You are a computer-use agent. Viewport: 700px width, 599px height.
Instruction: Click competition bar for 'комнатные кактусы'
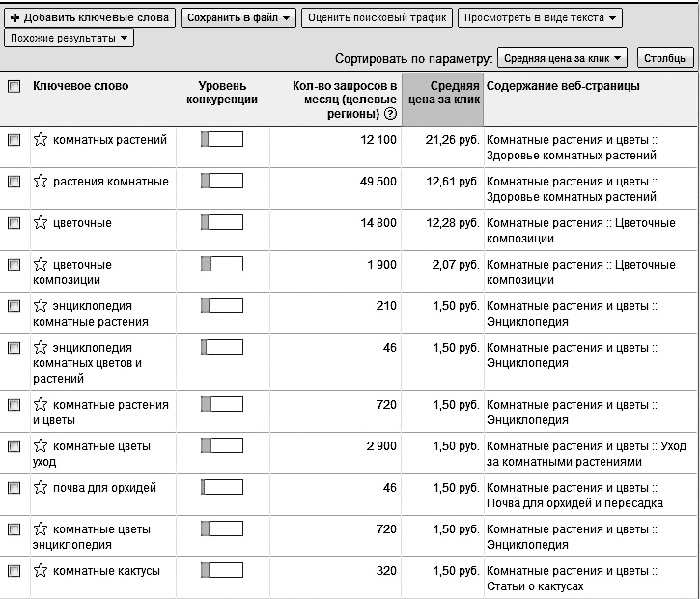[222, 570]
